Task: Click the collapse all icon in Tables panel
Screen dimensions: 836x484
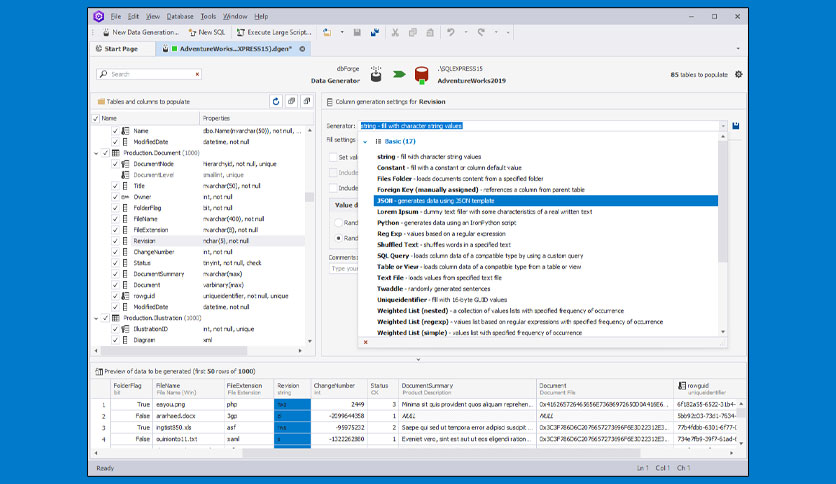Action: [x=307, y=101]
